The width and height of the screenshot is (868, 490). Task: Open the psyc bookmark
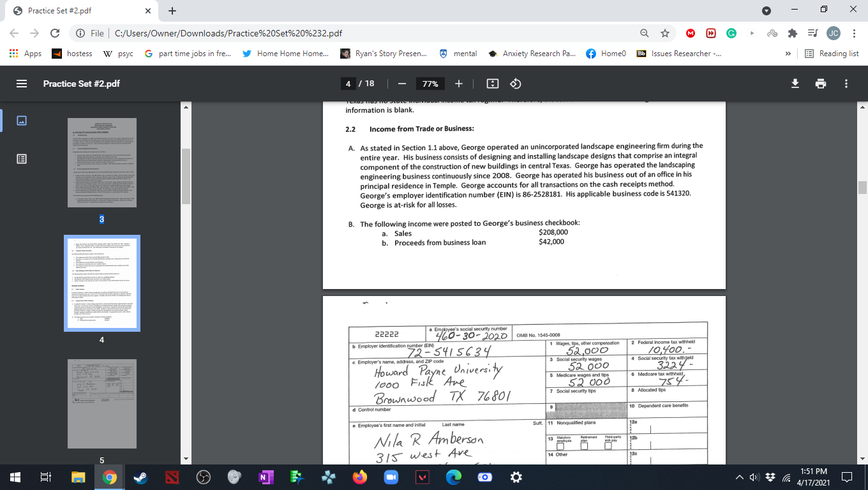click(118, 54)
